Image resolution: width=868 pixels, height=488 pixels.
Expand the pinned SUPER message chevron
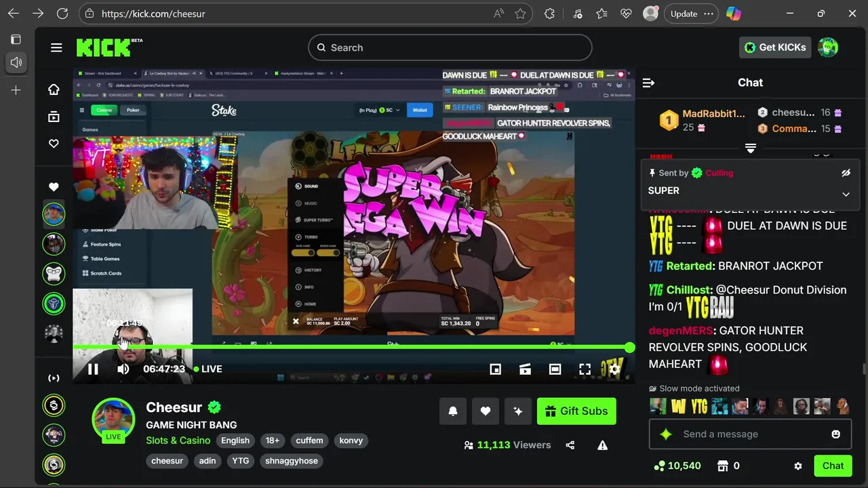click(846, 194)
